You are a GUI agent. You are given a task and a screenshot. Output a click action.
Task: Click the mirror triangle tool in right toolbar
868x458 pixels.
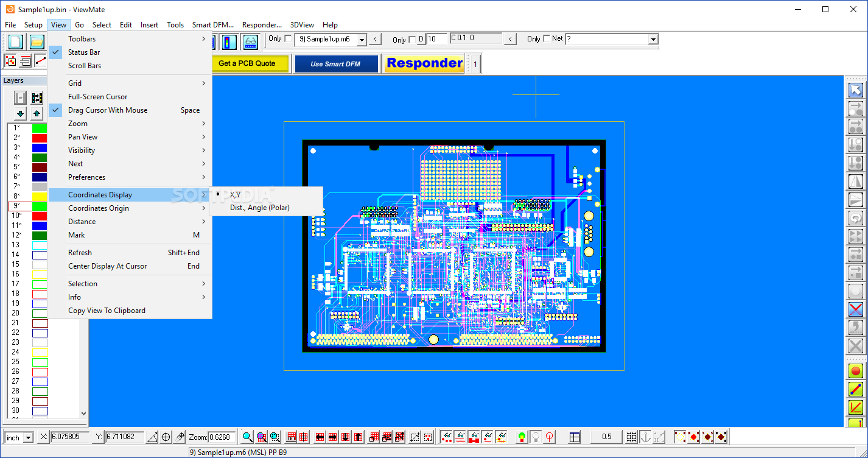point(856,181)
